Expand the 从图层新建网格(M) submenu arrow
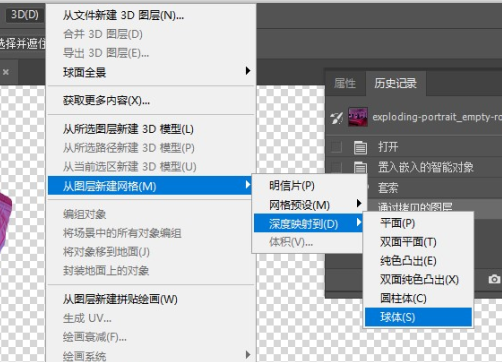 point(248,184)
